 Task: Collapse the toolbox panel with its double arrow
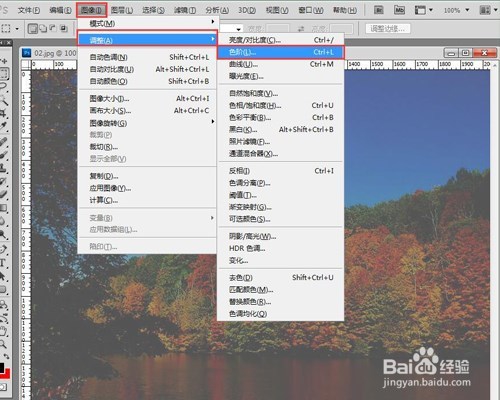pos(2,42)
